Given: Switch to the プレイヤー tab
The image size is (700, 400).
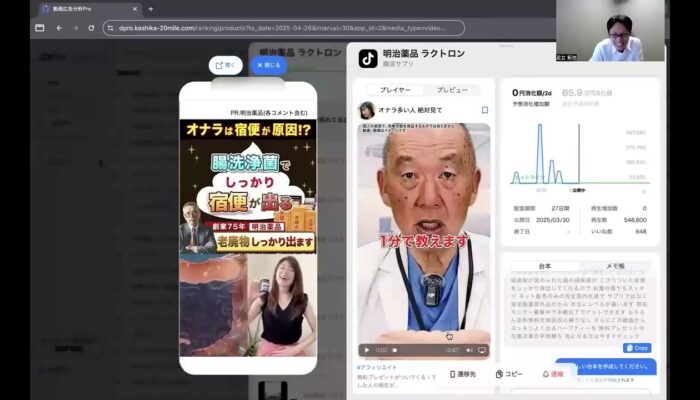Looking at the screenshot, I should 395,90.
